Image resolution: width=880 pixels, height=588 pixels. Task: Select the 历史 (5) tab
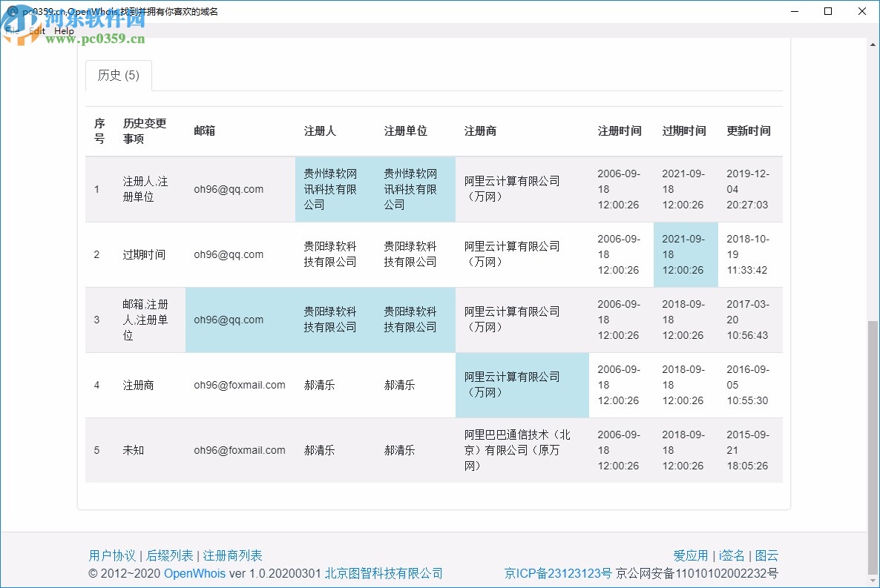(x=119, y=76)
